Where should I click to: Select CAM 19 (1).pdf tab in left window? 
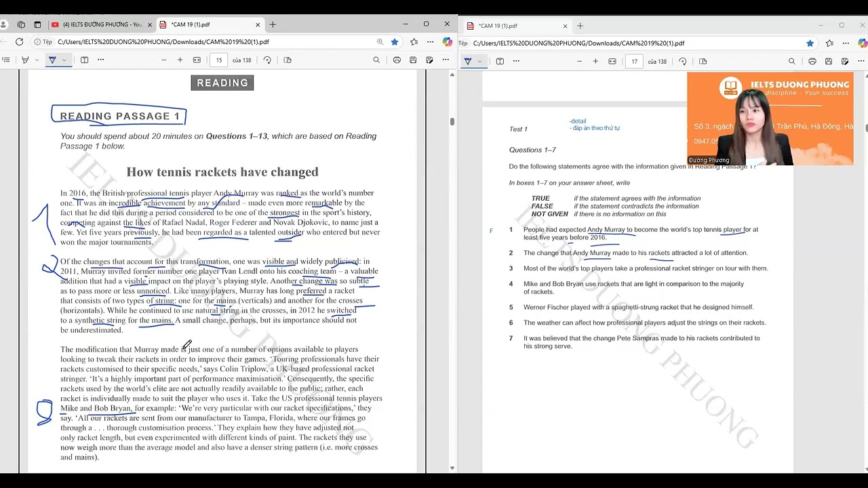coord(209,24)
